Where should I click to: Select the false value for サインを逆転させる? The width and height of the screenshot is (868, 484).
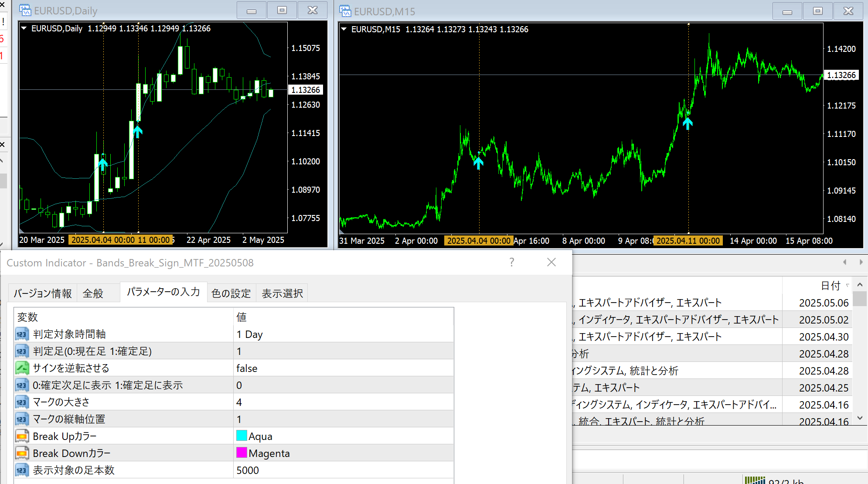point(247,368)
